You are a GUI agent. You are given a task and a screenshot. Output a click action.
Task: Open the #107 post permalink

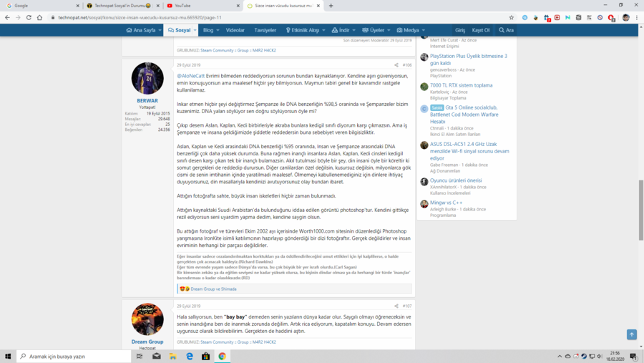(407, 306)
